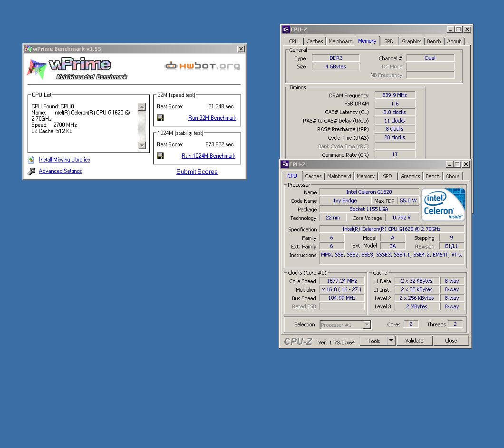The image size is (504, 448).
Task: Click the CPU-Z title icon in the CPU window
Action: pos(285,164)
